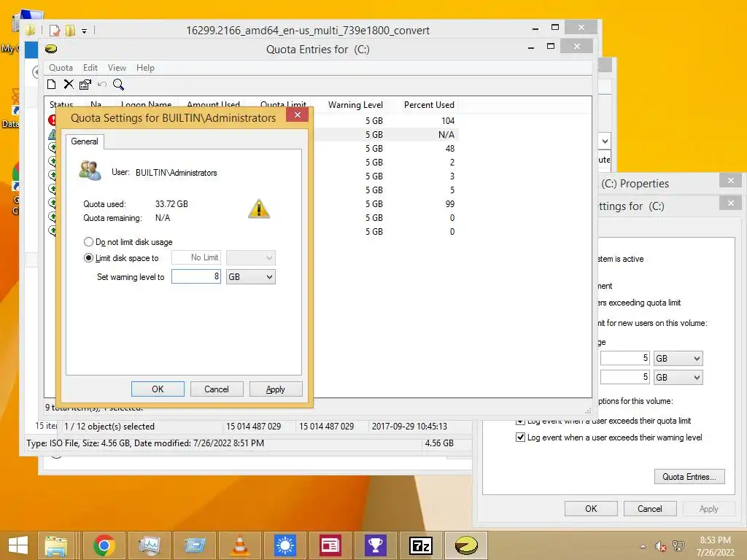Click Cancel in Quota Settings dialog
Screen dimensions: 747x560
(x=217, y=389)
